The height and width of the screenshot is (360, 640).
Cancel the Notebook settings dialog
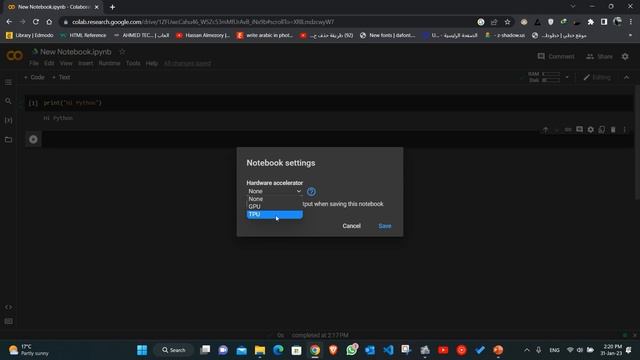coord(351,226)
